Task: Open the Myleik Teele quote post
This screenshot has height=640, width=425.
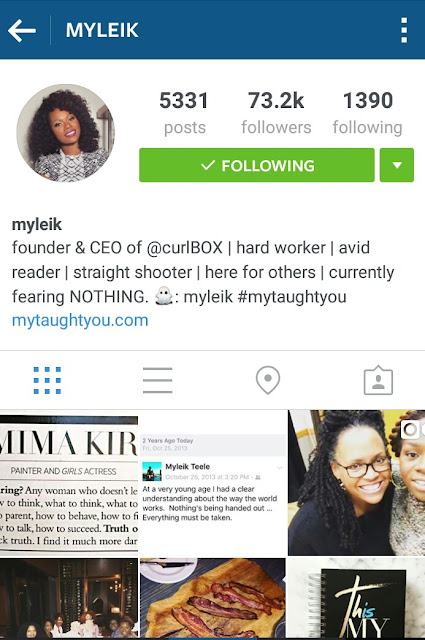Action: 213,482
